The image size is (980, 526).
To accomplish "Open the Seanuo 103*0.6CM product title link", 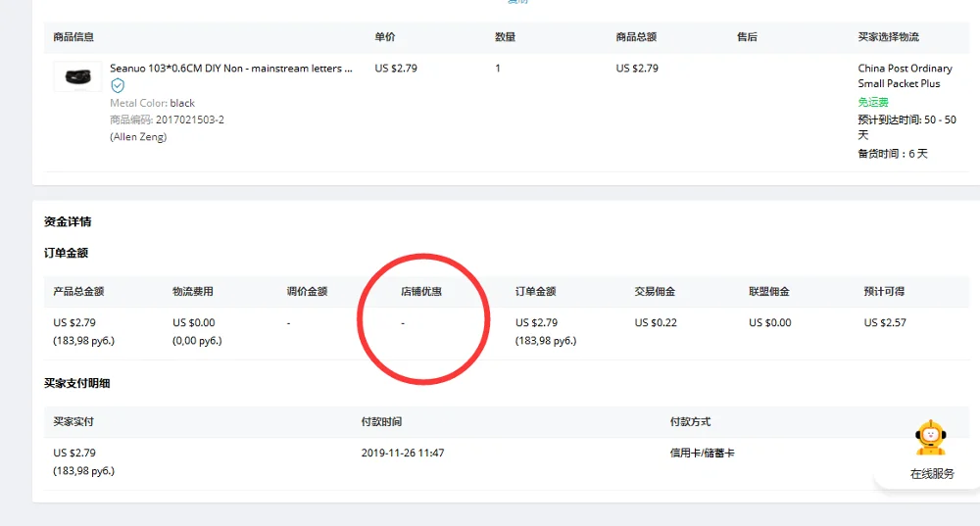I will tap(231, 69).
